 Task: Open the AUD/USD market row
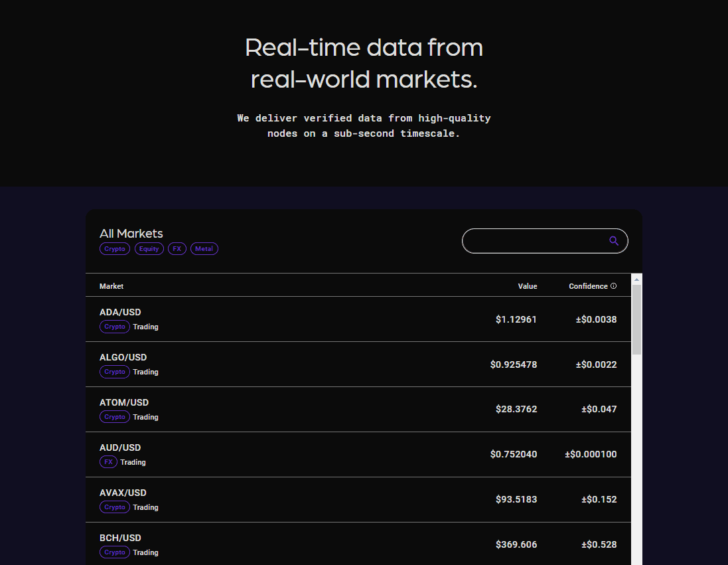pos(358,454)
